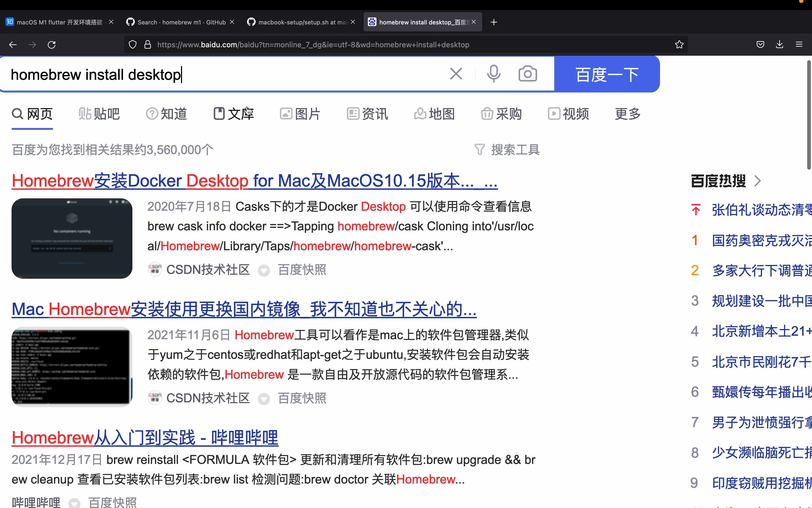Open 百度快照 for Docker Desktop result

(302, 269)
